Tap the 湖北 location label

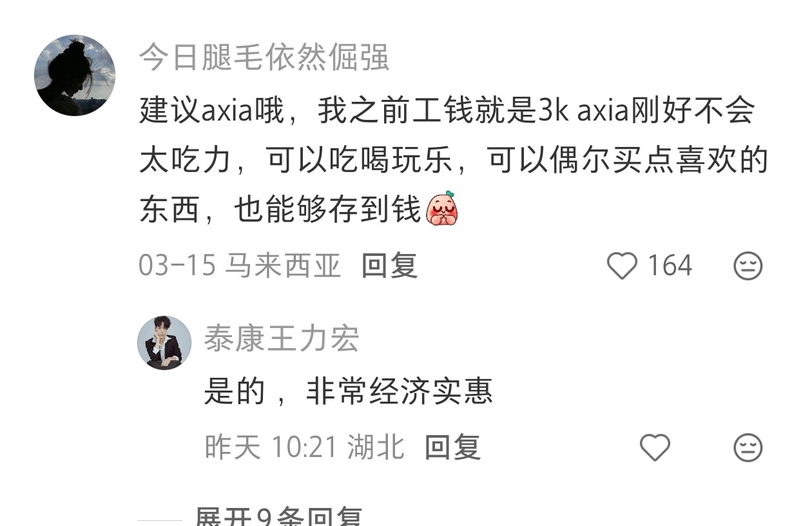376,447
